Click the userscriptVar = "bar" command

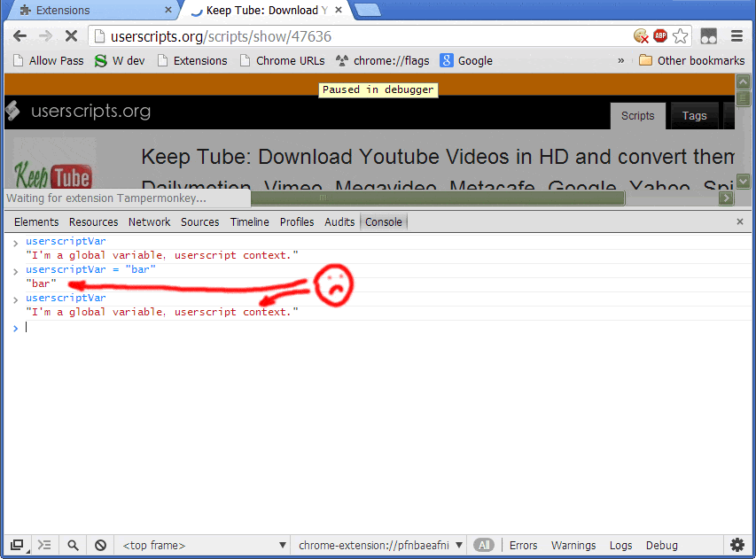pyautogui.click(x=90, y=269)
